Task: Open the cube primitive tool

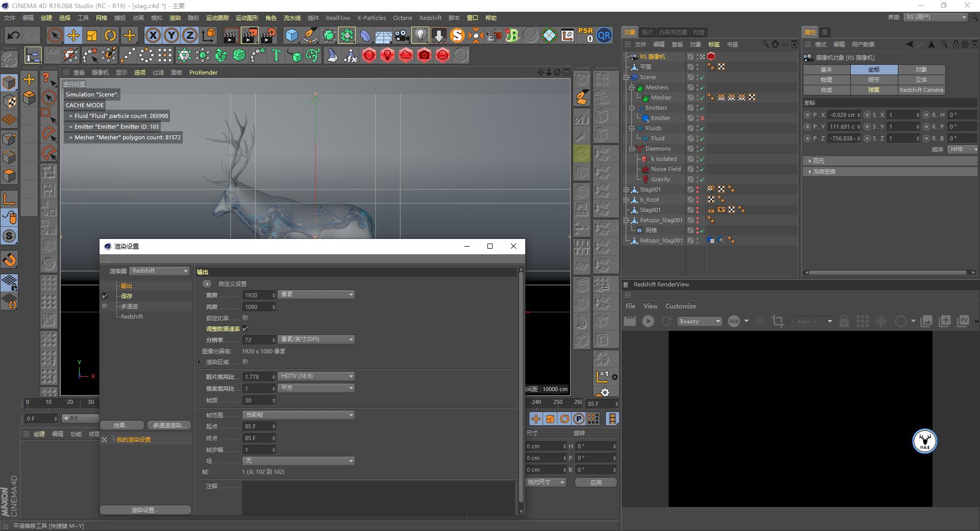Action: (291, 35)
